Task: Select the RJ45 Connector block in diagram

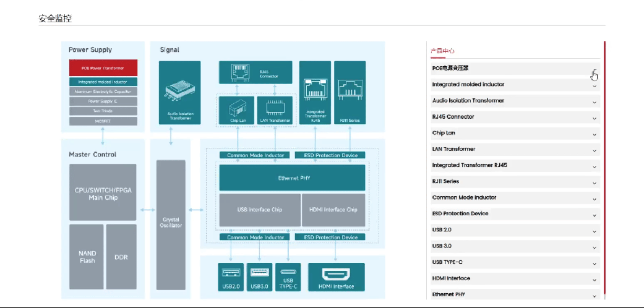Action: click(x=255, y=73)
